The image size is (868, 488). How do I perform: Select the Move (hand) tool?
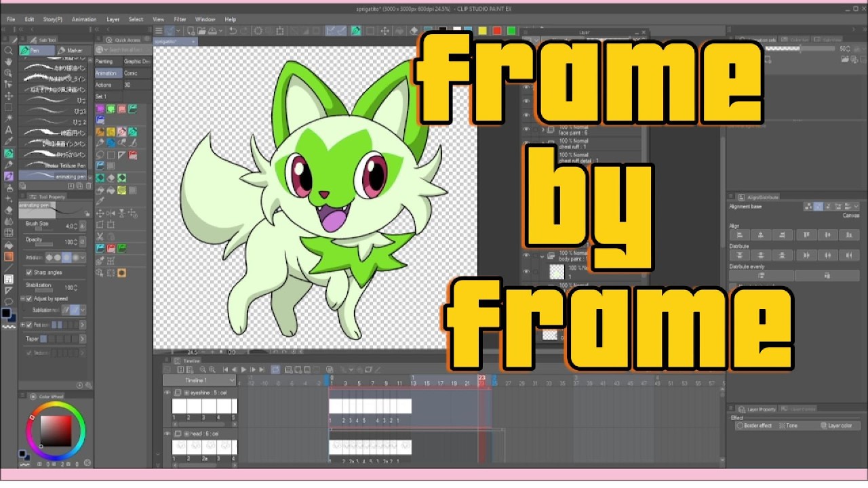tap(8, 62)
